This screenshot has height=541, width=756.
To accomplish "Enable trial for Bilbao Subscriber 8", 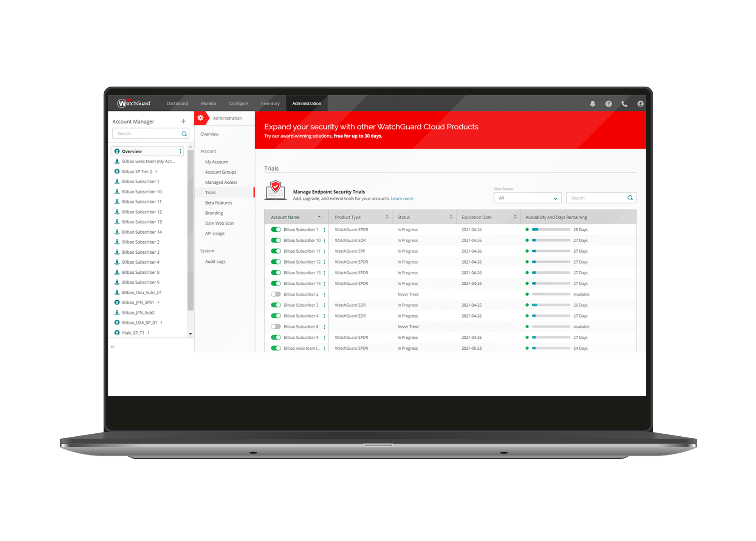I will (276, 327).
